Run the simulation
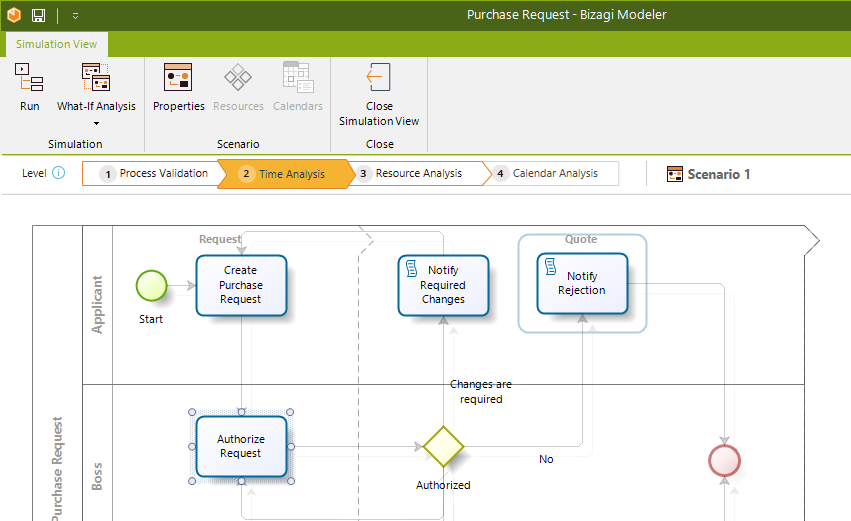The image size is (851, 521). click(x=29, y=87)
